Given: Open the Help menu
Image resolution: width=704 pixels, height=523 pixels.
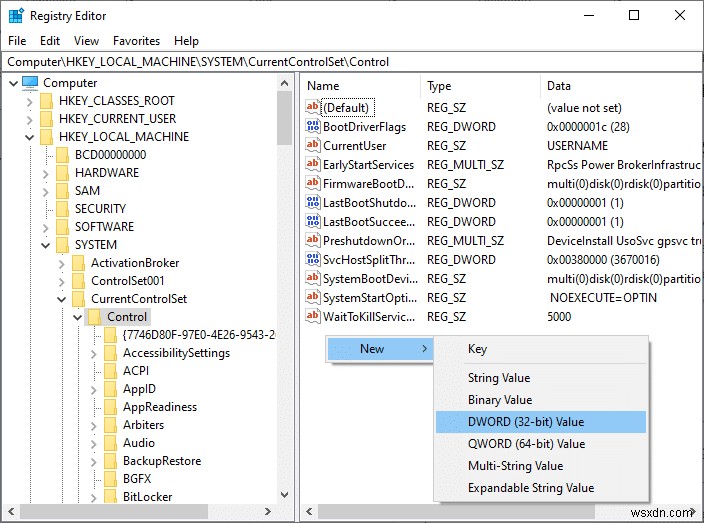Looking at the screenshot, I should [186, 41].
